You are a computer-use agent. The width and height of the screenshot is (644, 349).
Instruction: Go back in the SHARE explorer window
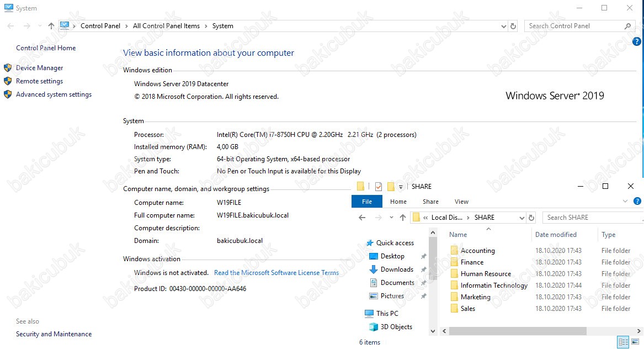362,218
